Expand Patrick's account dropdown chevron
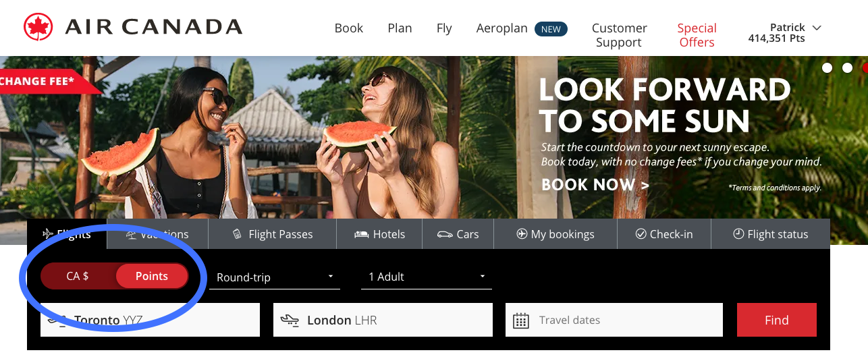Screen dimensions: 868x363 pos(817,28)
